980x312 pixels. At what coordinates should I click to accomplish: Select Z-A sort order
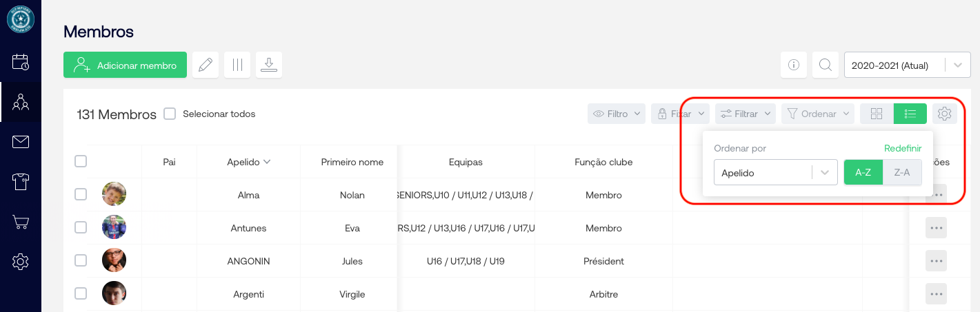point(902,173)
